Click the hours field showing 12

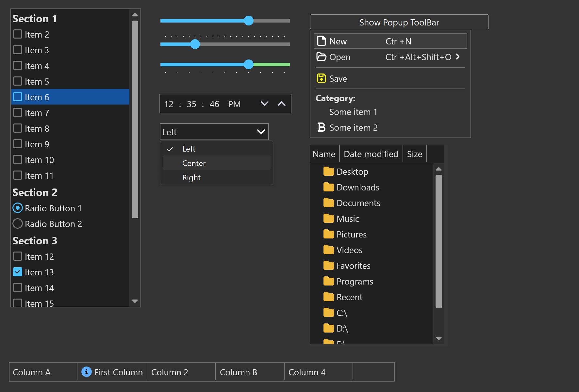tap(169, 104)
